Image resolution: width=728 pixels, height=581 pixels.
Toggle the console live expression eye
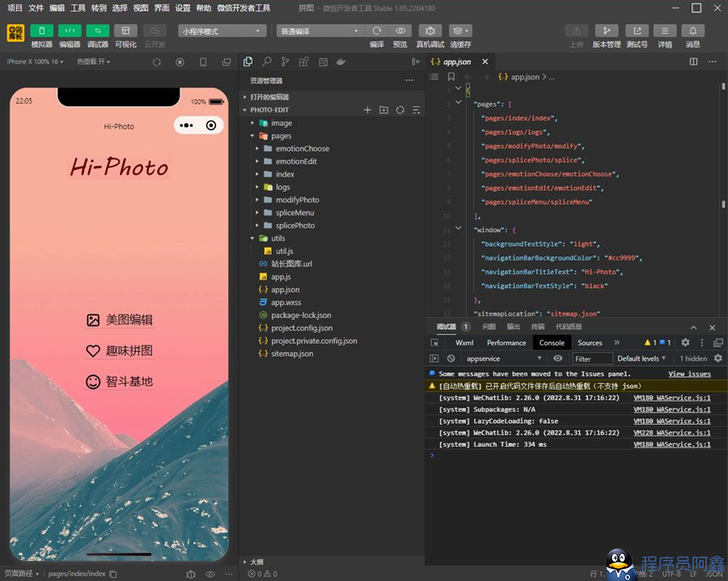pyautogui.click(x=557, y=358)
